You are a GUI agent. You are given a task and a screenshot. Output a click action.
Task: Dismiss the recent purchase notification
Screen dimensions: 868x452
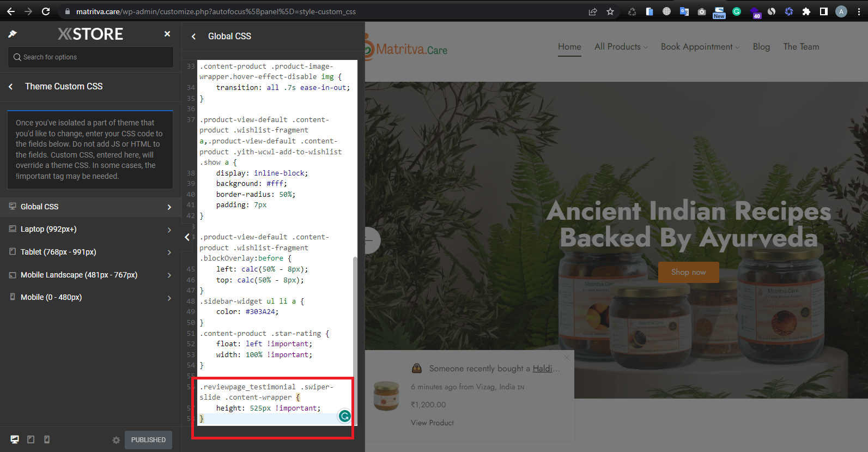coord(567,358)
